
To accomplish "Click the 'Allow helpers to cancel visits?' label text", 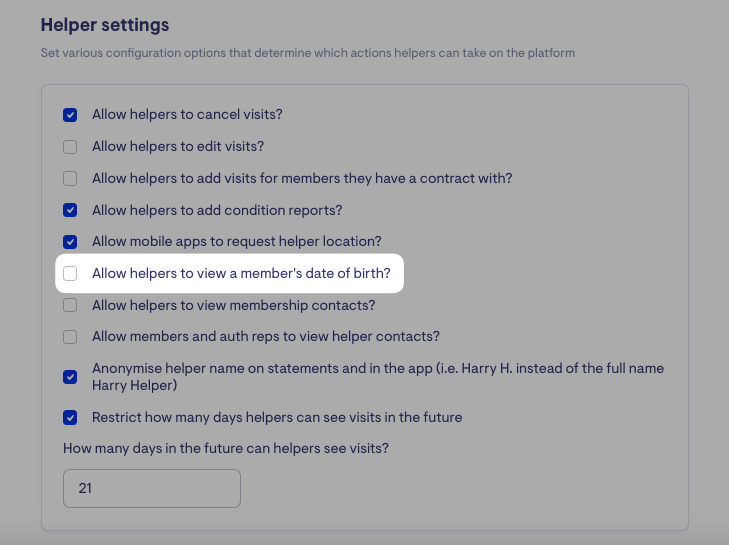I will click(187, 115).
